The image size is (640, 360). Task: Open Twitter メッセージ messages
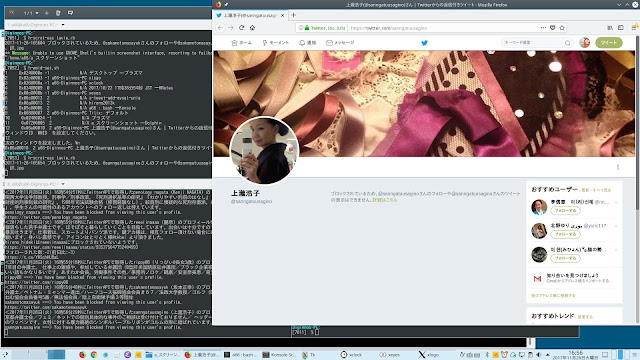coord(340,42)
